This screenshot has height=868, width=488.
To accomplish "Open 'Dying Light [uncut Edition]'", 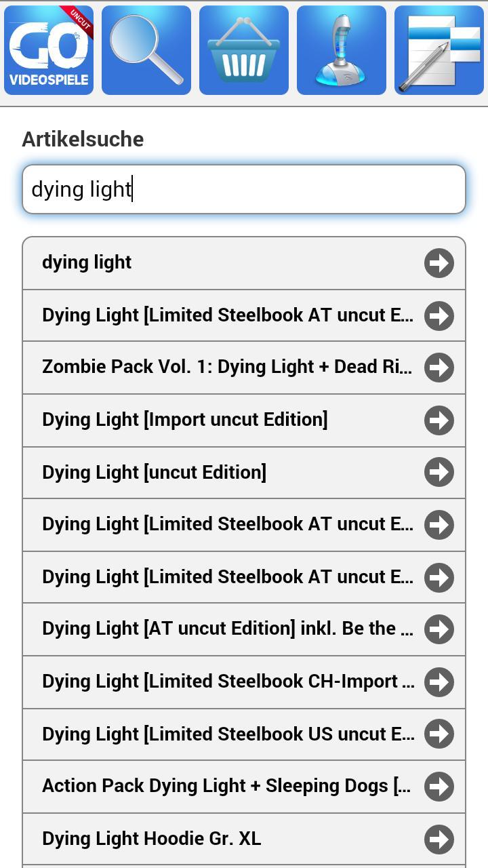I will coord(203,473).
